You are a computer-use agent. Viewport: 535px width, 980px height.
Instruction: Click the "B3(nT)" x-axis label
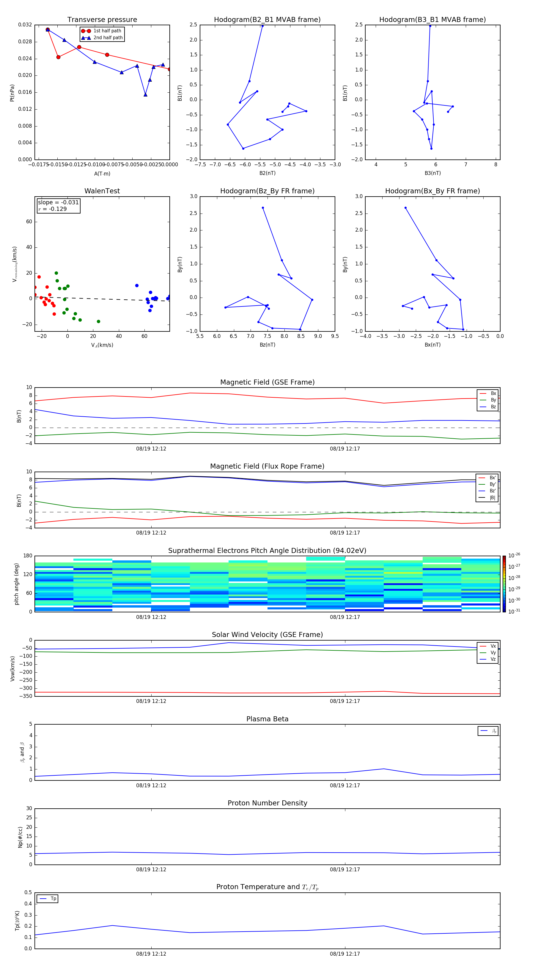(432, 173)
